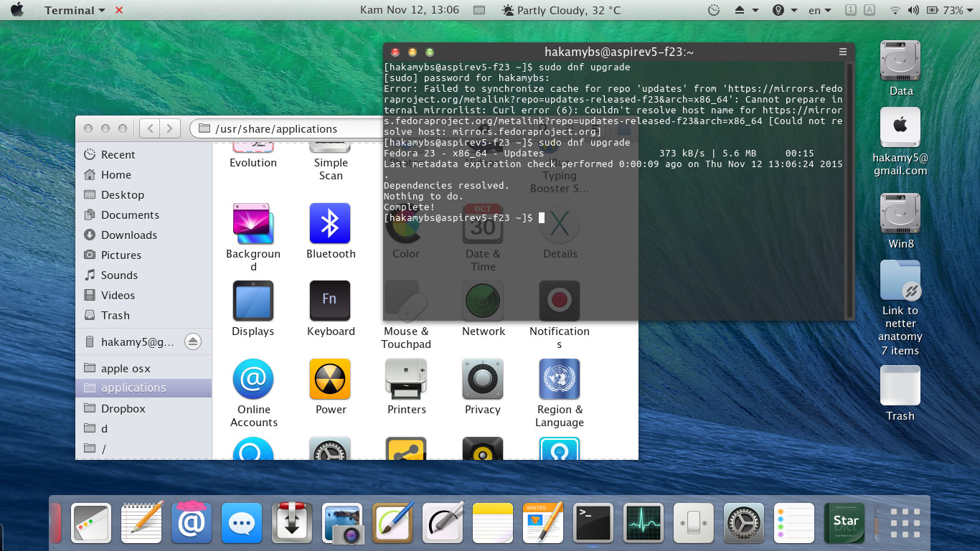The width and height of the screenshot is (980, 551).
Task: Launch the Tweak Tool switch icon in dock
Action: 694,522
